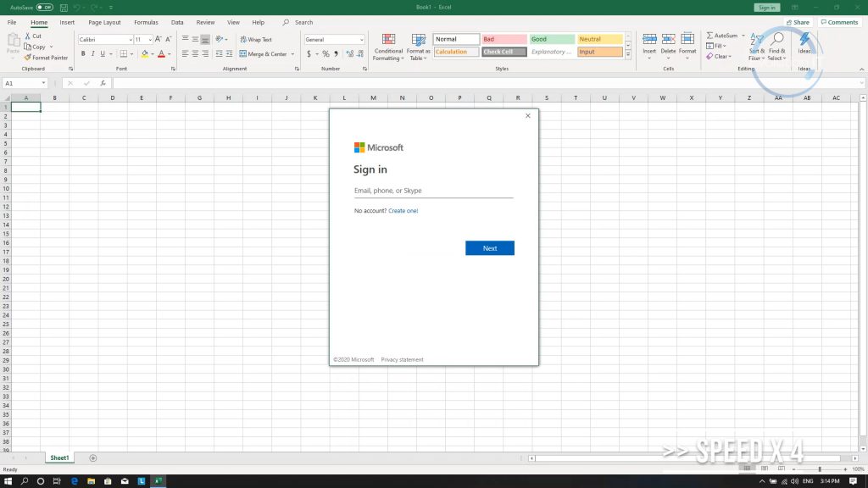Apply top vertical alignment

(185, 39)
